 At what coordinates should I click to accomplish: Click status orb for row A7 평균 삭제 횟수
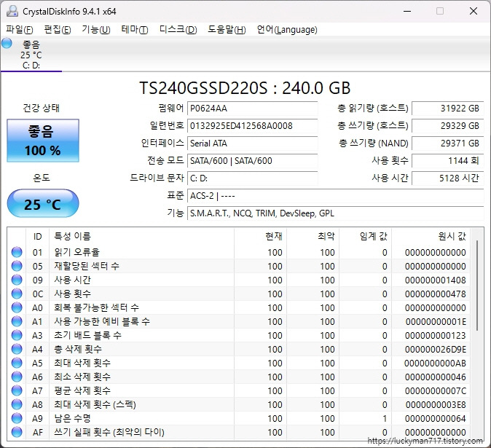pos(17,390)
